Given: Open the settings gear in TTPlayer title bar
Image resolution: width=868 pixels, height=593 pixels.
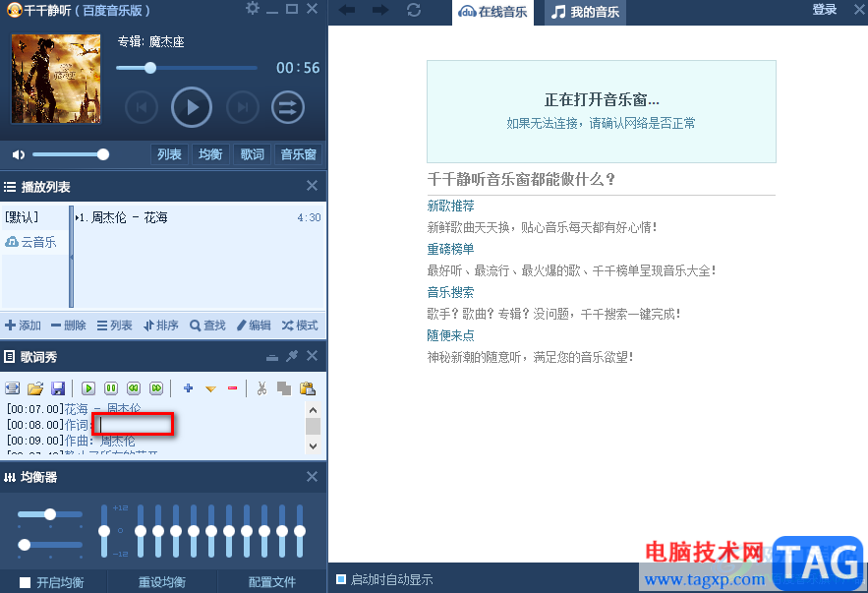Looking at the screenshot, I should pos(253,8).
